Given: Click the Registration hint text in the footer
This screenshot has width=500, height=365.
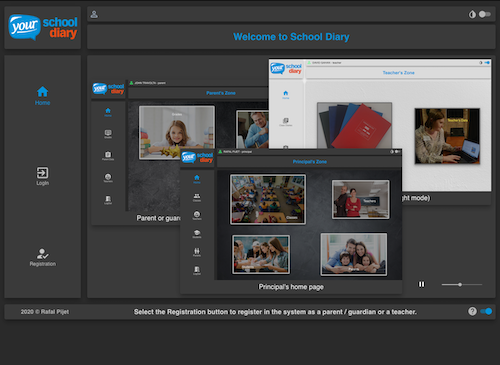Looking at the screenshot, I should 275,312.
